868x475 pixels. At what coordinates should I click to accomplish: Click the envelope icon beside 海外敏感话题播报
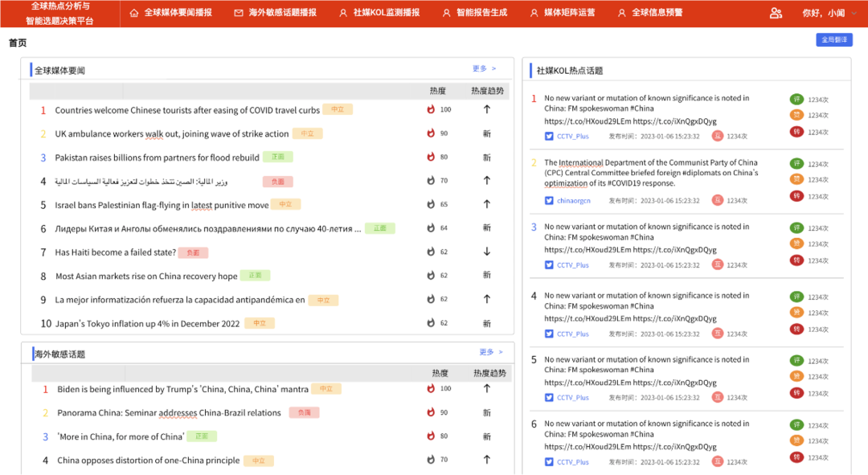point(239,13)
